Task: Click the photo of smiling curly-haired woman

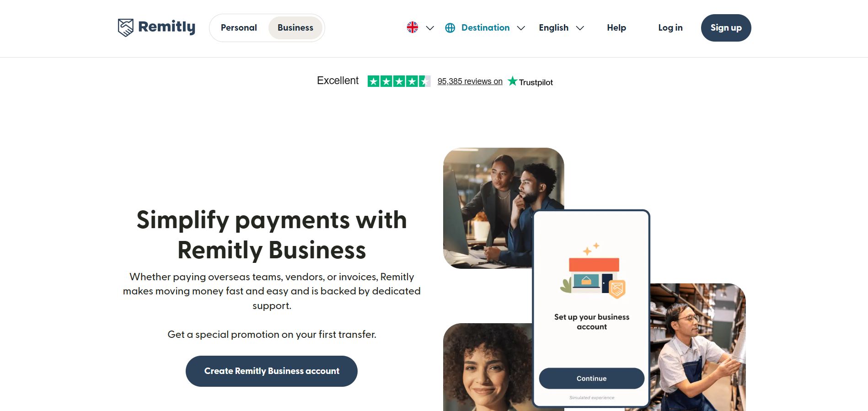Action: 488,367
